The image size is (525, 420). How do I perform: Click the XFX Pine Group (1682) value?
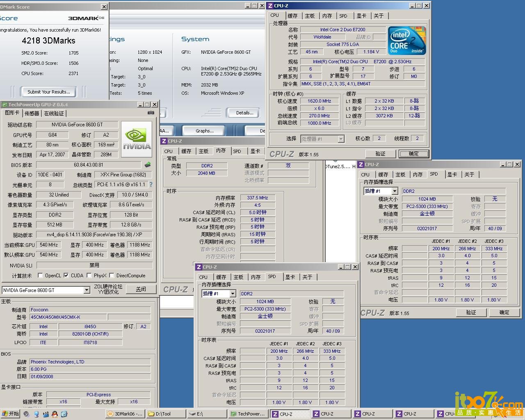click(x=123, y=175)
